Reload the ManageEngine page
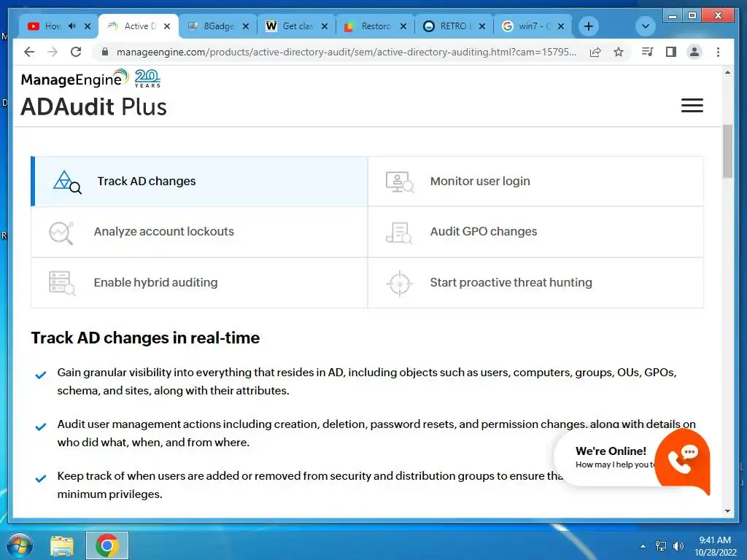 [x=76, y=52]
